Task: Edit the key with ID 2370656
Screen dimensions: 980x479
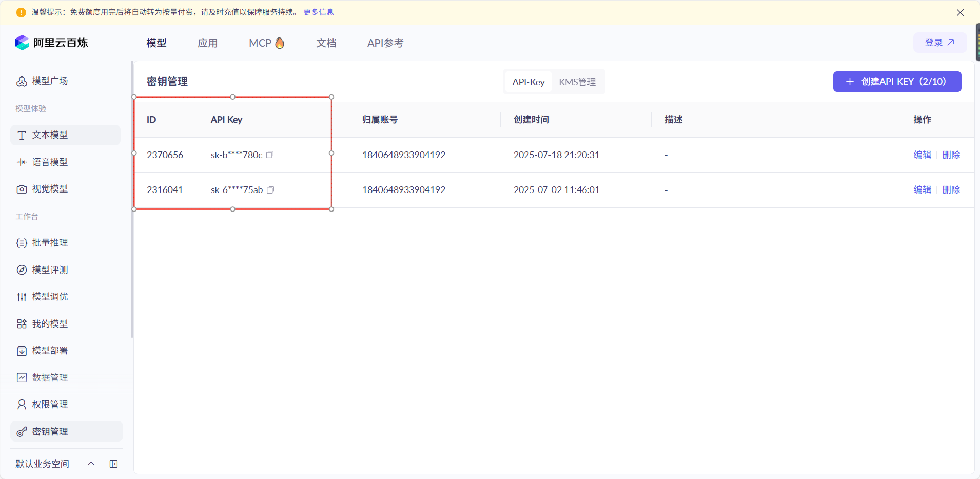Action: coord(922,155)
